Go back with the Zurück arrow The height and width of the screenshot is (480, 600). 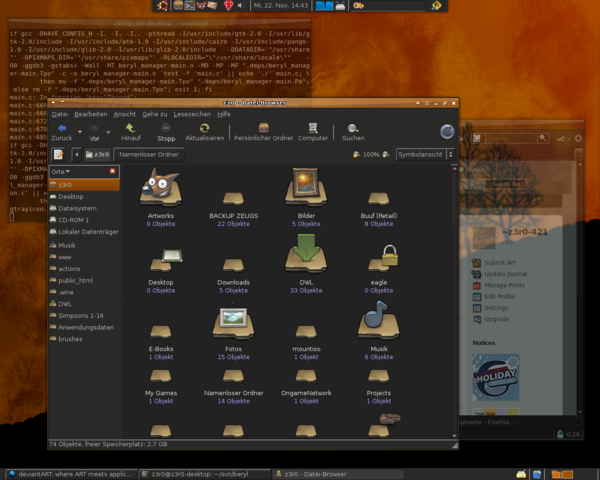coord(62,132)
